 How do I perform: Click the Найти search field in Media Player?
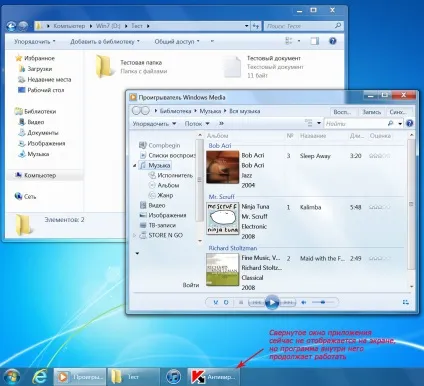click(x=355, y=124)
